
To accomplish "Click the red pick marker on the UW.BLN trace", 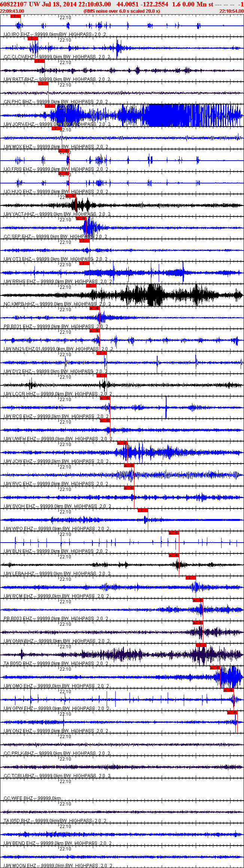I will click(174, 533).
